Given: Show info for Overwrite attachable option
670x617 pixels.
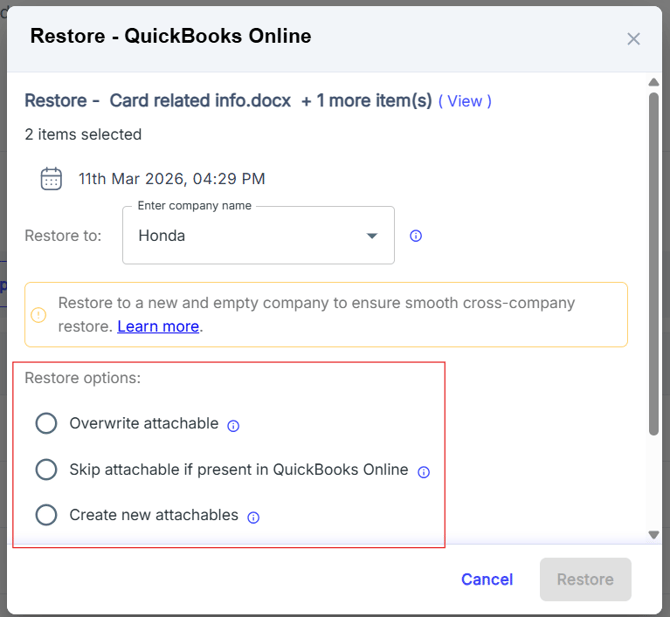Looking at the screenshot, I should point(233,425).
